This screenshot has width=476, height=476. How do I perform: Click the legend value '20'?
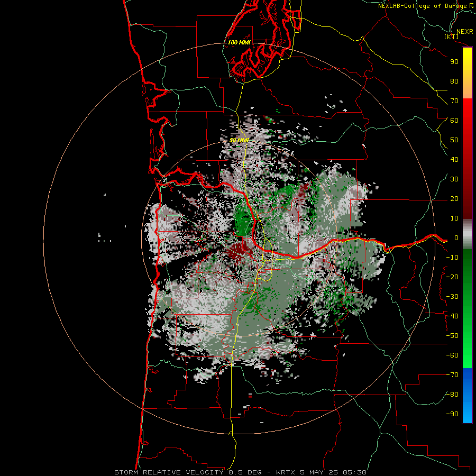coord(454,199)
